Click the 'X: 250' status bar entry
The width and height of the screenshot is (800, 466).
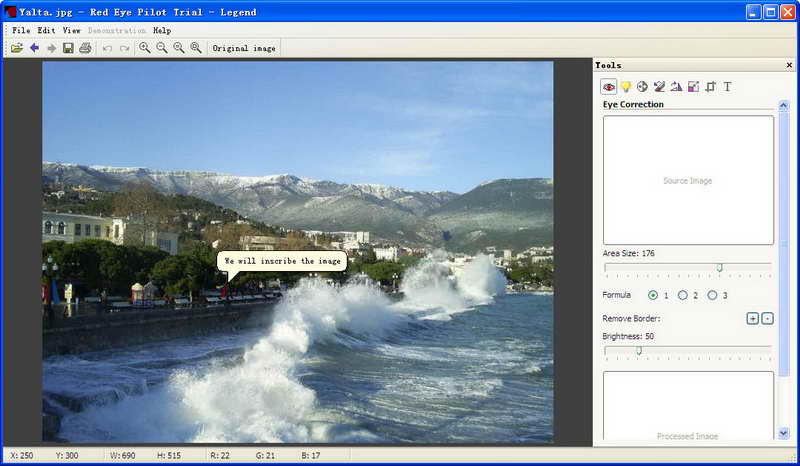[21, 455]
